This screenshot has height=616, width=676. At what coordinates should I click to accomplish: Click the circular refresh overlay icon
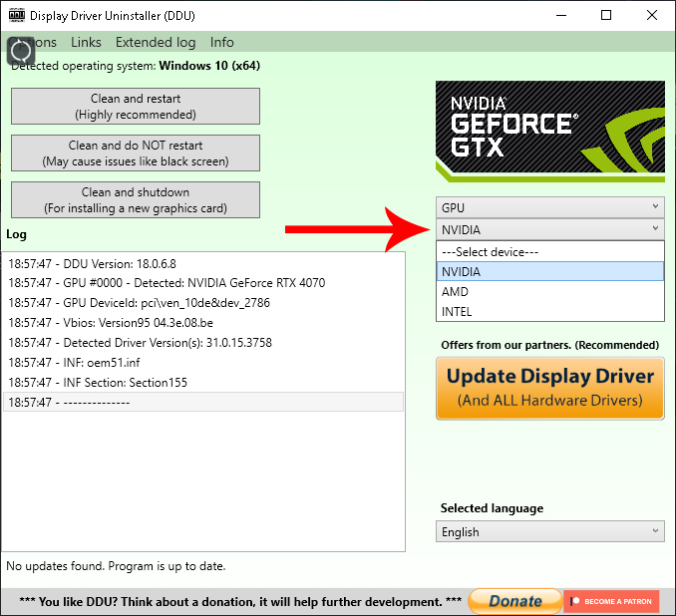pos(21,51)
